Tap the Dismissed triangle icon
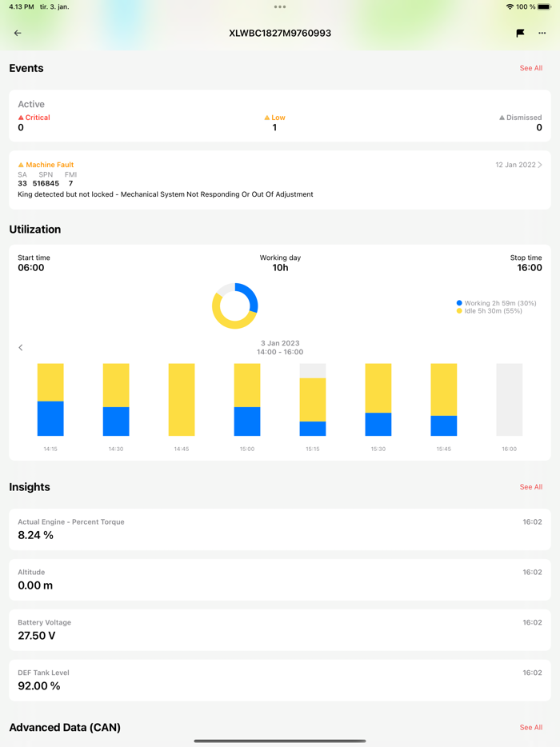The height and width of the screenshot is (747, 560). tap(502, 118)
